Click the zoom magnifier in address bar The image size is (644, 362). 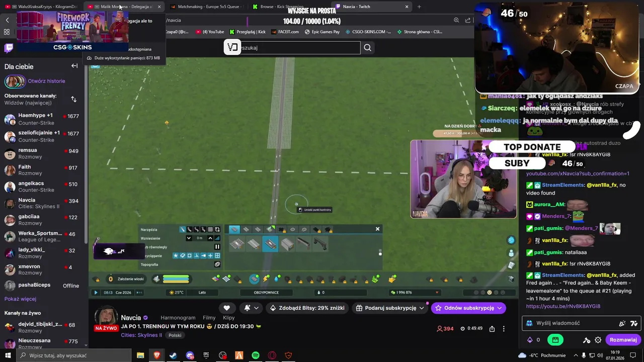click(456, 20)
